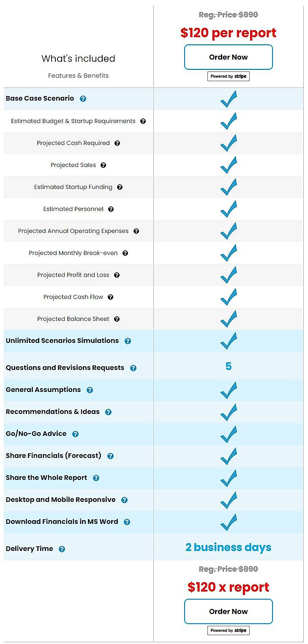Click the top Powered by Stripe badge
Screen dimensions: 308x644
coord(228,76)
